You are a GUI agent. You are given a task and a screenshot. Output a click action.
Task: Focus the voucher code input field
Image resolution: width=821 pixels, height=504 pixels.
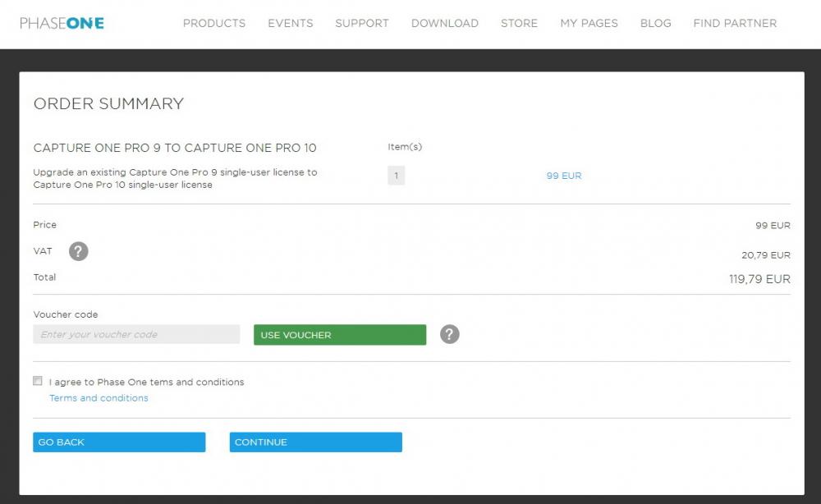136,334
